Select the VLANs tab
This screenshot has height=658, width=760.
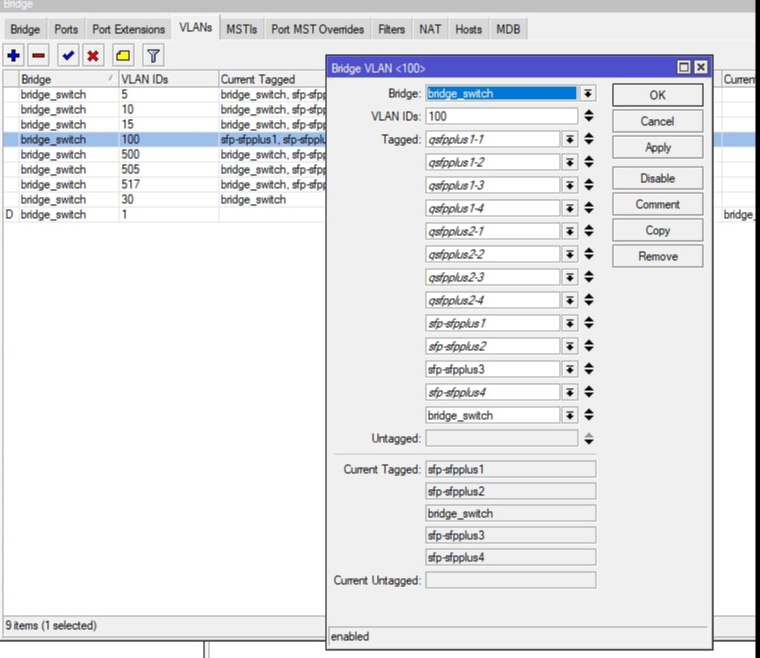[195, 28]
